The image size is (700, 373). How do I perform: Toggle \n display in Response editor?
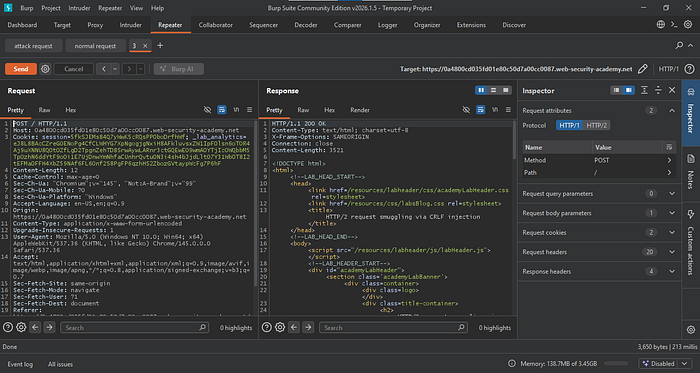pos(495,110)
